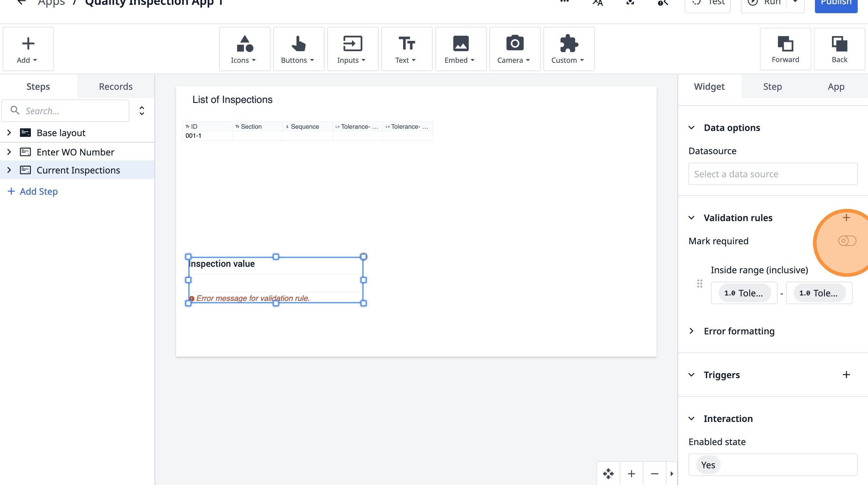The image size is (868, 485).
Task: Switch to the Records tab
Action: tap(115, 87)
